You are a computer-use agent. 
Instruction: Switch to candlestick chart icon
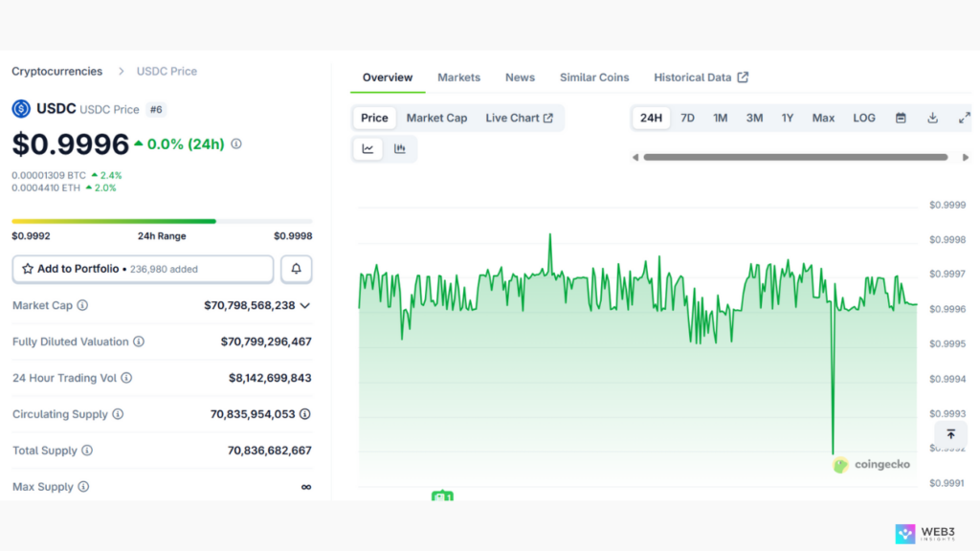click(x=400, y=148)
